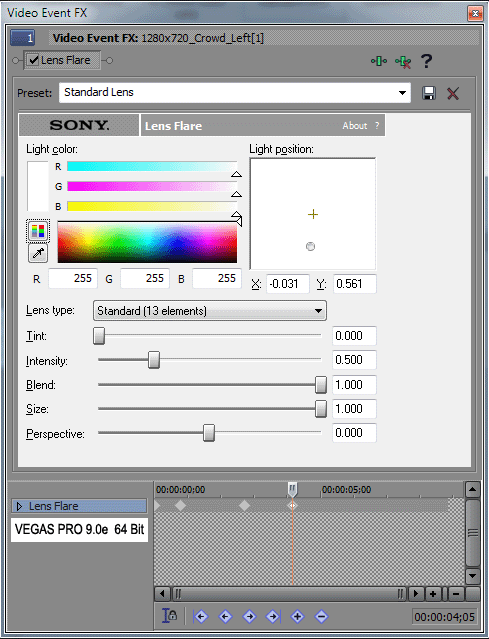This screenshot has width=489, height=639.
Task: Click the light position crosshair marker
Action: 313,214
